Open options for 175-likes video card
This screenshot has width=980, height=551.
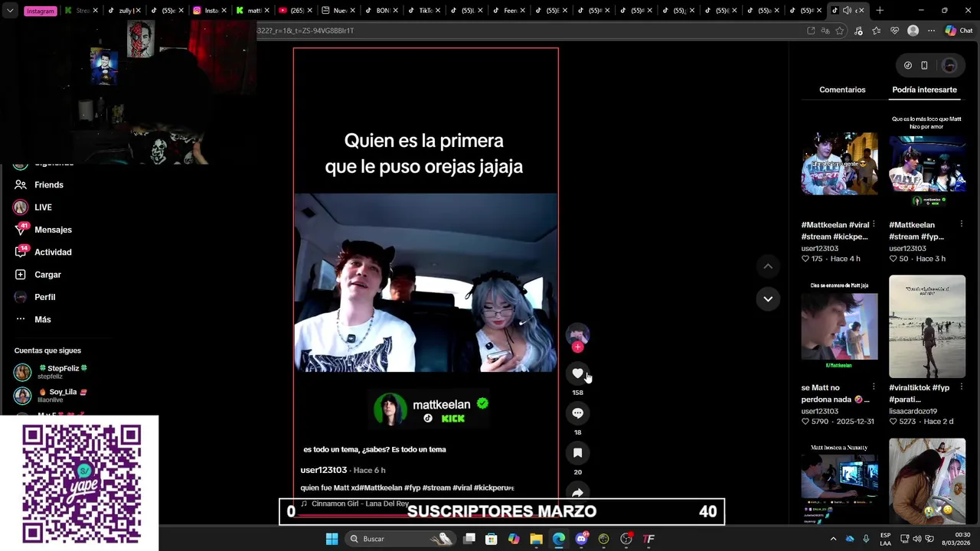[874, 225]
